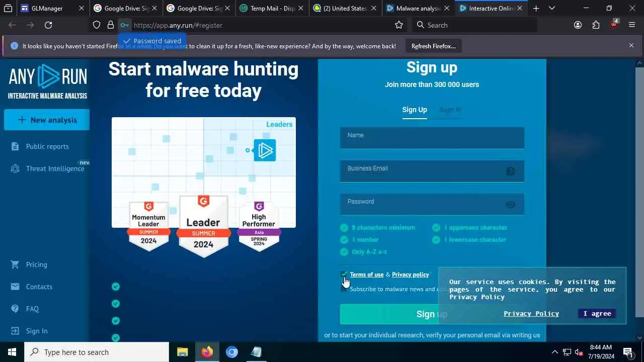This screenshot has height=362, width=644.
Task: Click the green Sign up button
Action: coord(432,314)
